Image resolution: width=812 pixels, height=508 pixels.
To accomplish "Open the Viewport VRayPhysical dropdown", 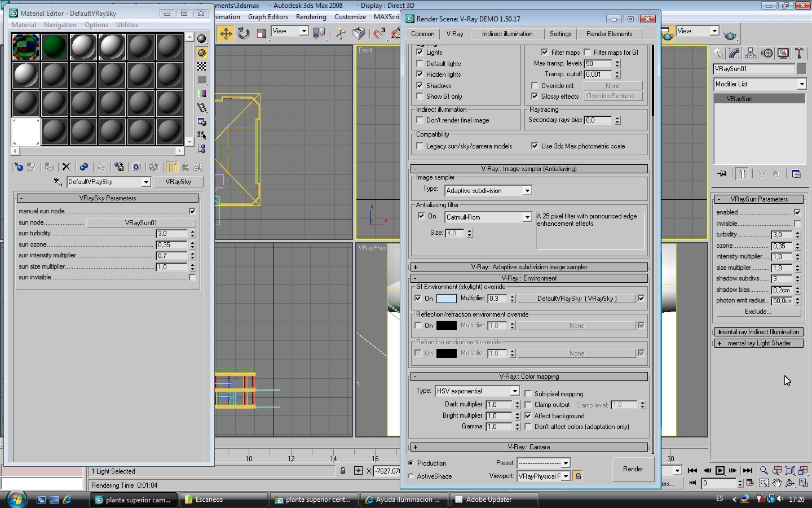I will click(544, 476).
